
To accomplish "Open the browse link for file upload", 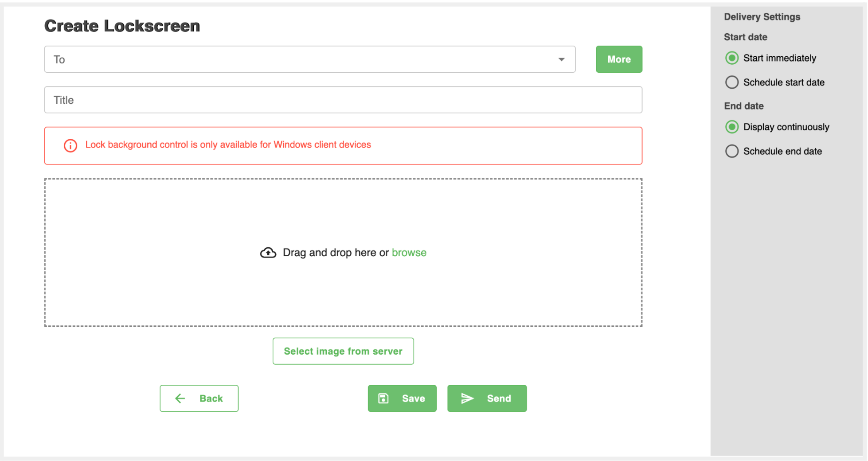I will click(409, 253).
